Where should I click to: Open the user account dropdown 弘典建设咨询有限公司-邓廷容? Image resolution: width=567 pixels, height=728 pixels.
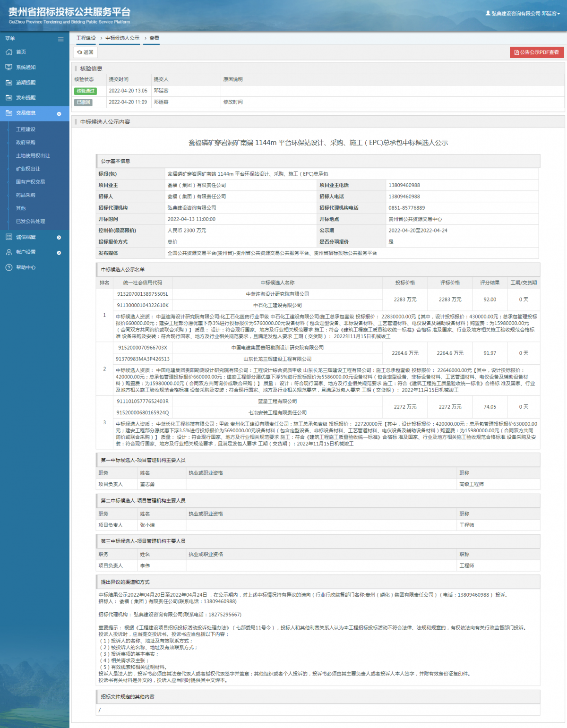[x=523, y=13]
